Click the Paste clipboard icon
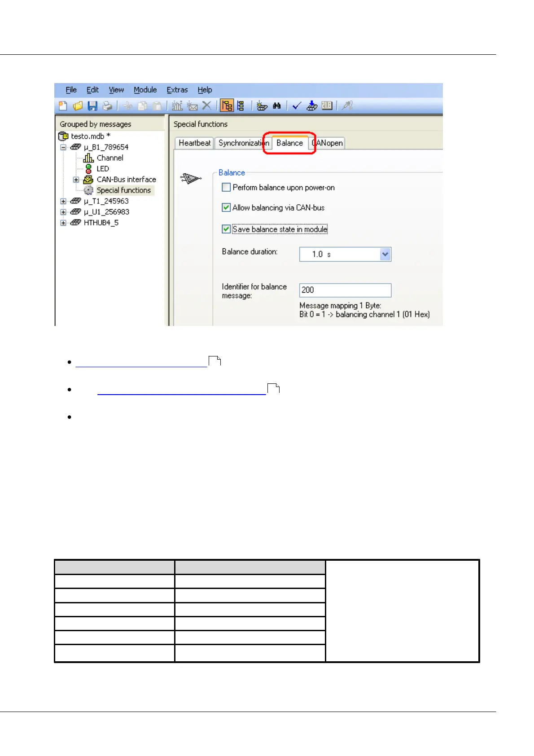The height and width of the screenshot is (756, 534). tap(157, 106)
